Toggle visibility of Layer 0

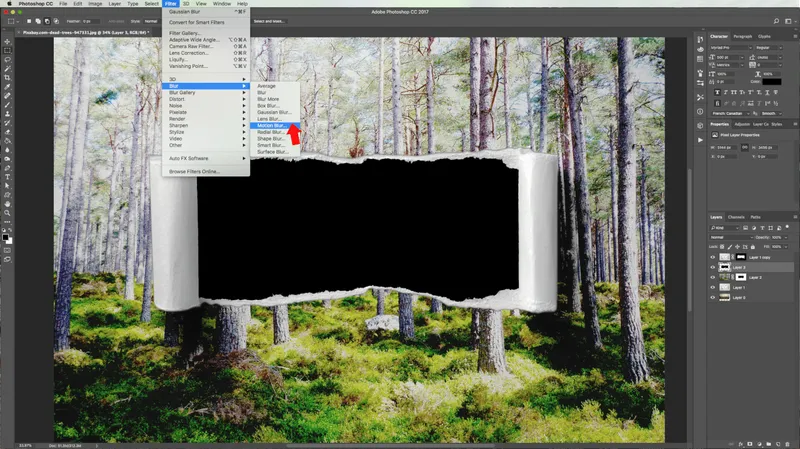tap(713, 297)
